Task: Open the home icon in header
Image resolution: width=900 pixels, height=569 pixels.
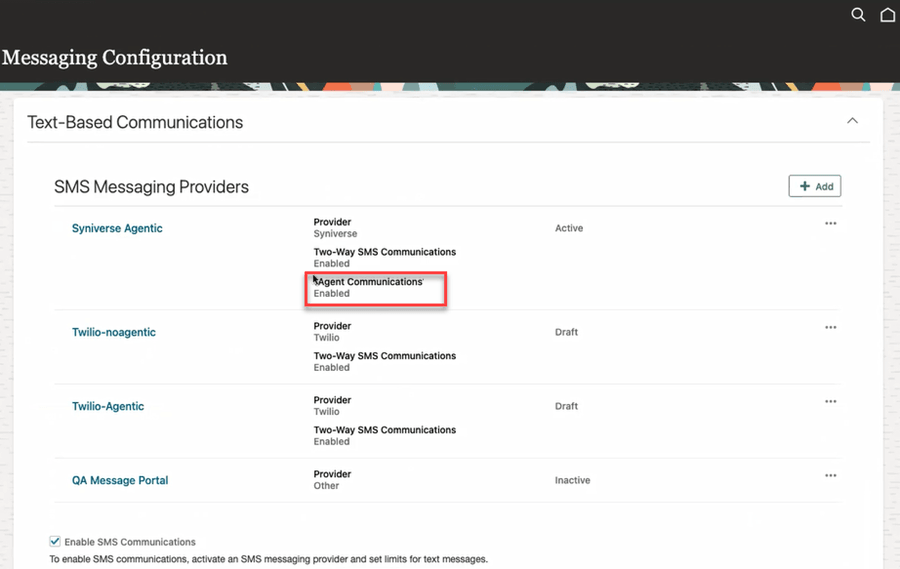Action: tap(888, 15)
